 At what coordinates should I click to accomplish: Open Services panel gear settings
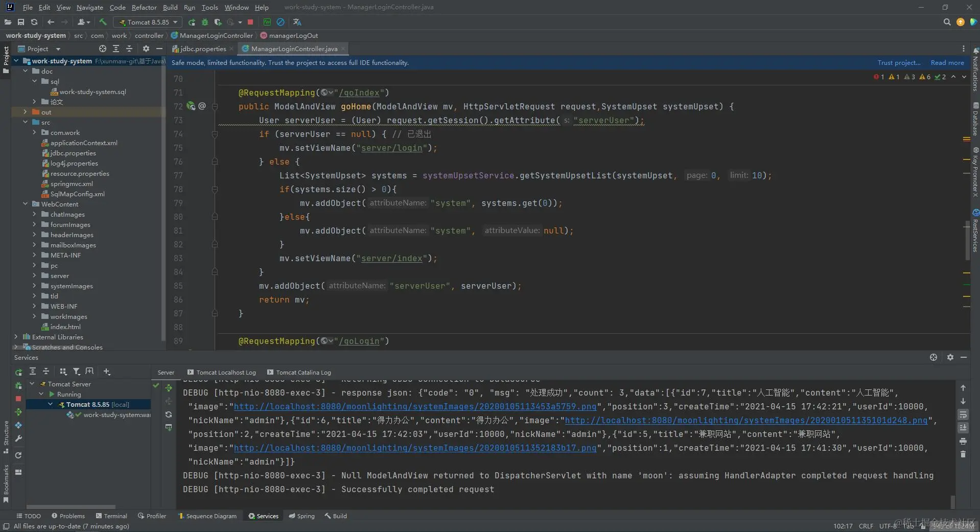950,357
